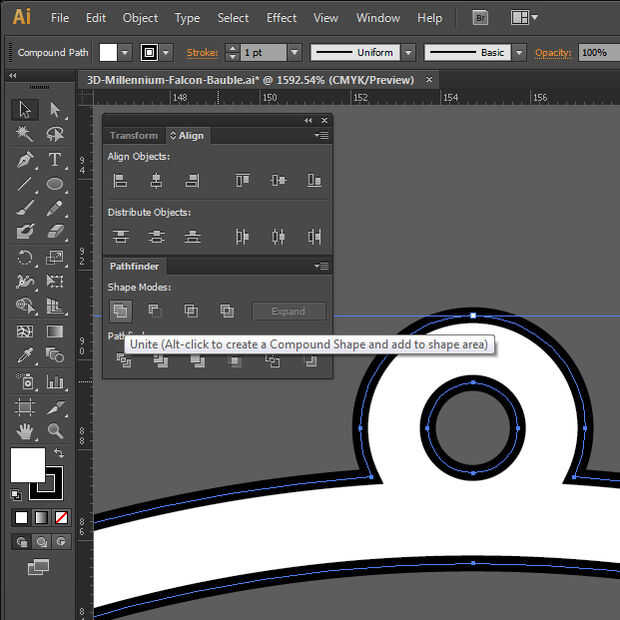The image size is (620, 620).
Task: Click Vertical Align Top icon
Action: 242,181
